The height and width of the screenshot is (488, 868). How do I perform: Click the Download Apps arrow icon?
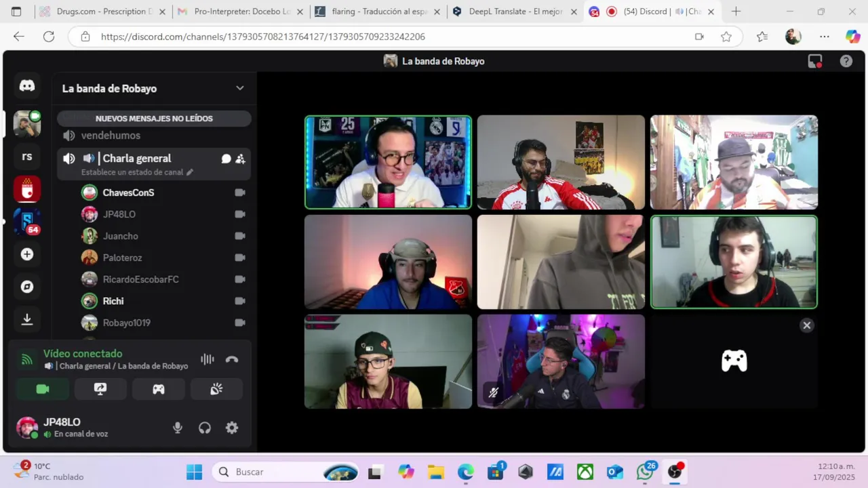pos(27,319)
